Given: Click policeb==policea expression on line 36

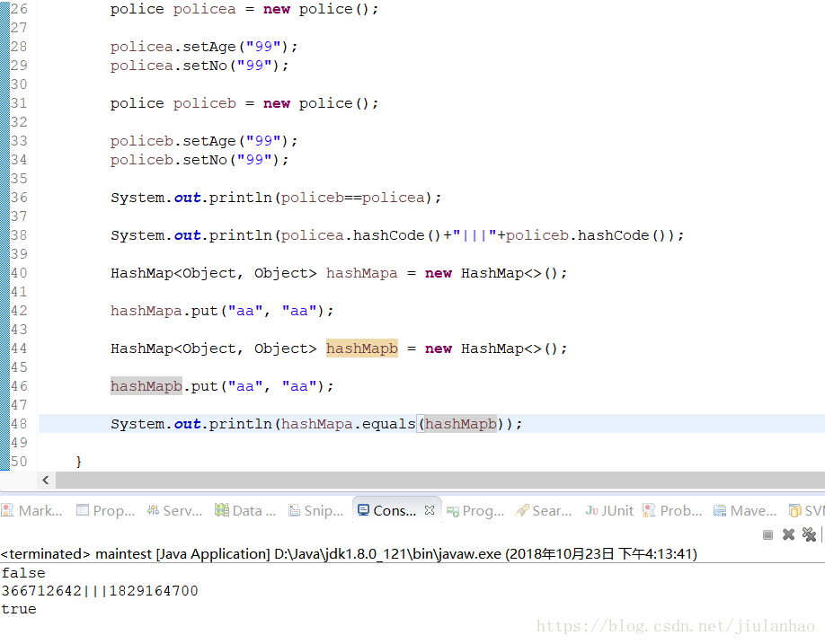Looking at the screenshot, I should point(352,198).
